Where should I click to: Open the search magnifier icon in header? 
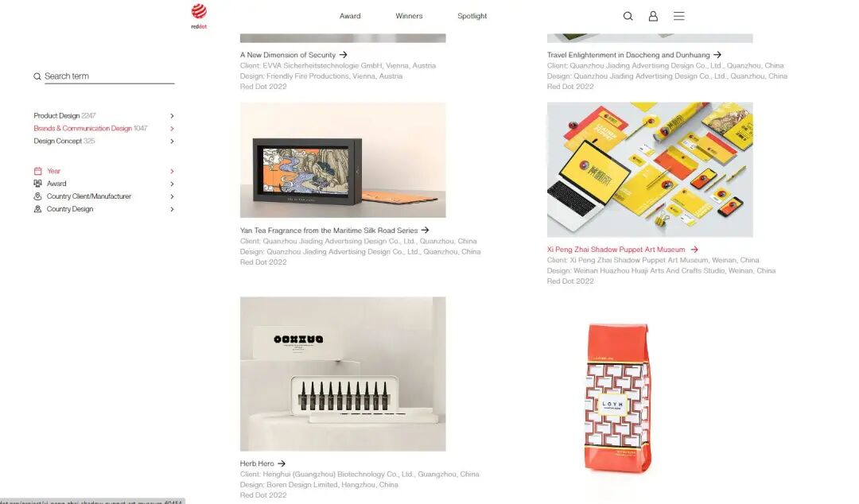[628, 16]
